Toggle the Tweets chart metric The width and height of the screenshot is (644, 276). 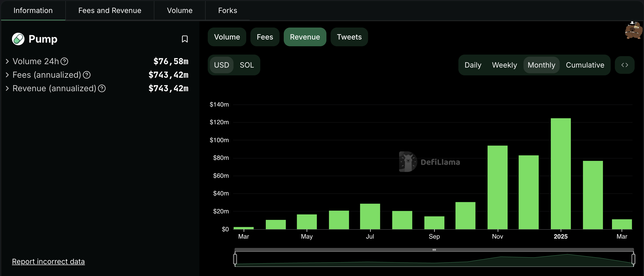click(349, 37)
